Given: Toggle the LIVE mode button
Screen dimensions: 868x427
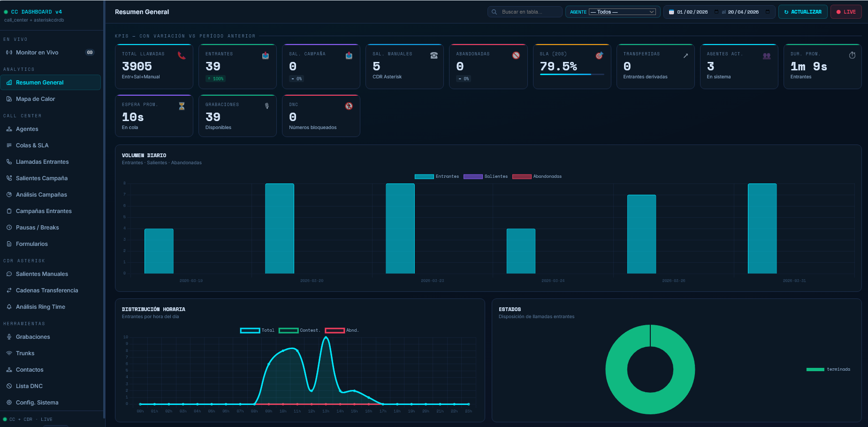Looking at the screenshot, I should click(x=845, y=12).
